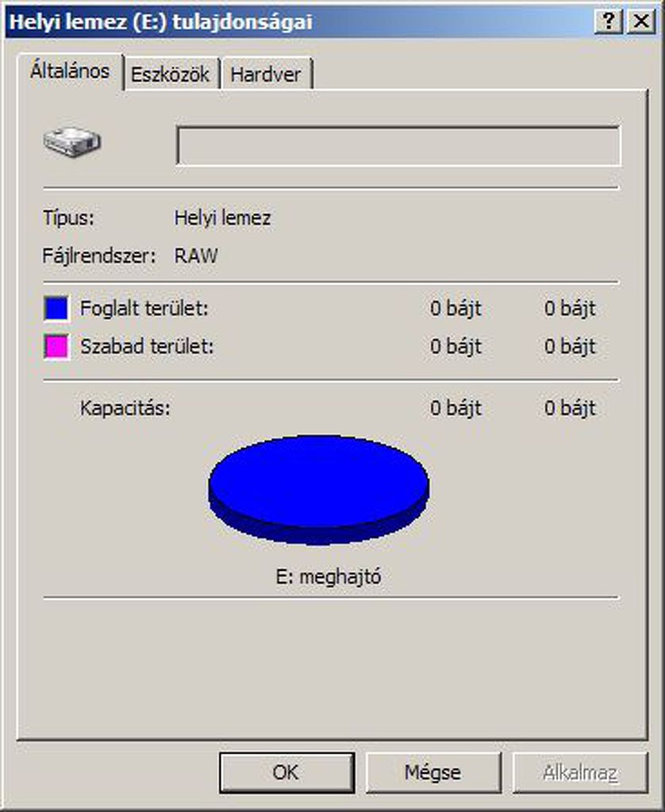Open the Hardver tab
The width and height of the screenshot is (665, 812).
[266, 75]
